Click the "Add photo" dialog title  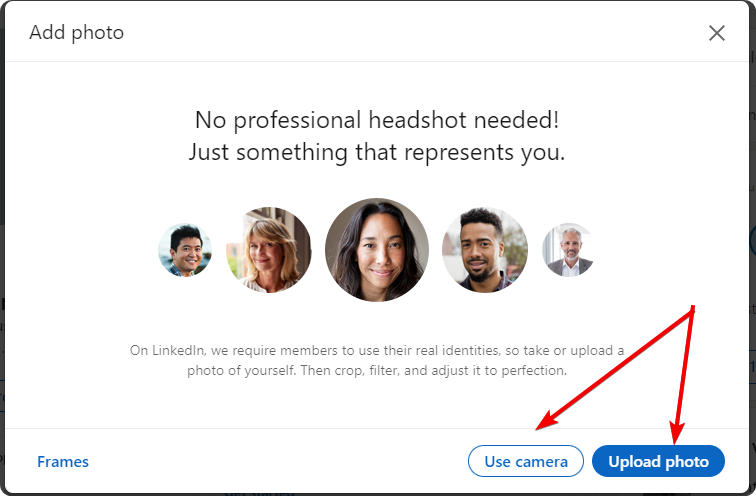[x=77, y=33]
